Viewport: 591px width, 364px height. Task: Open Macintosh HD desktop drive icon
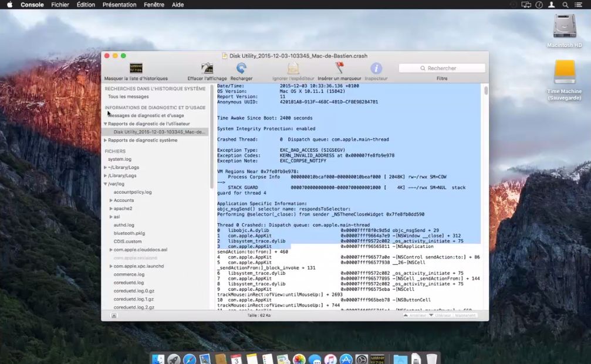tap(564, 26)
